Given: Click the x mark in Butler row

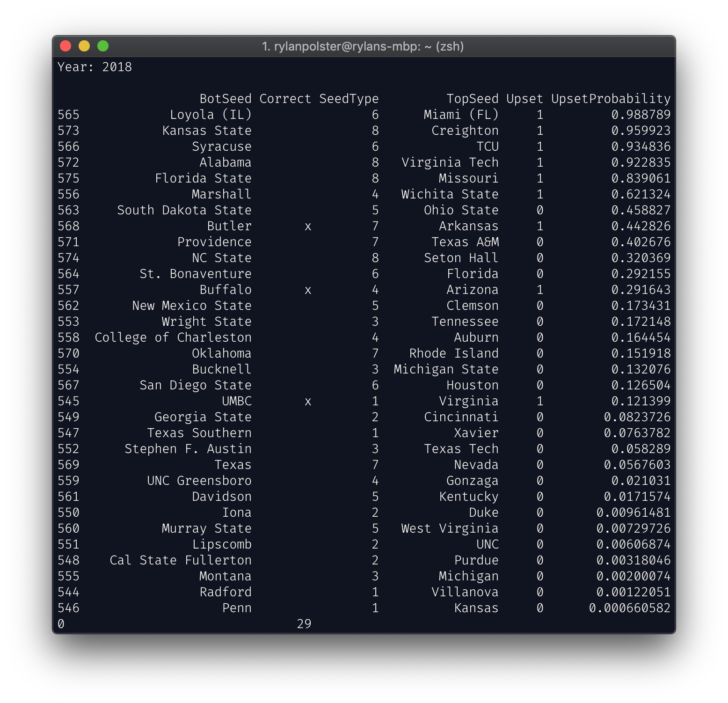Looking at the screenshot, I should pos(308,227).
